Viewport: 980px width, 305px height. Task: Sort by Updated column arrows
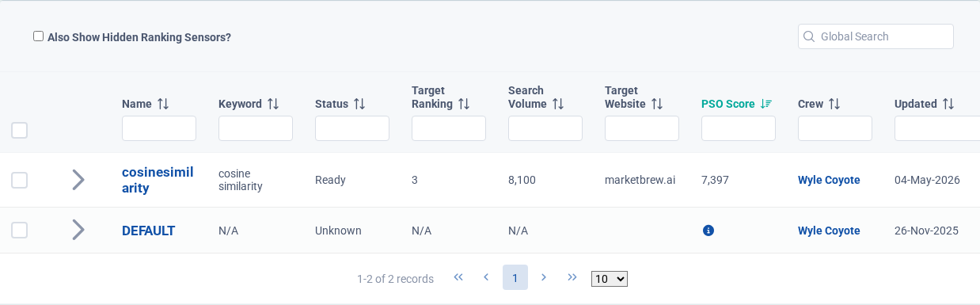[x=948, y=104]
